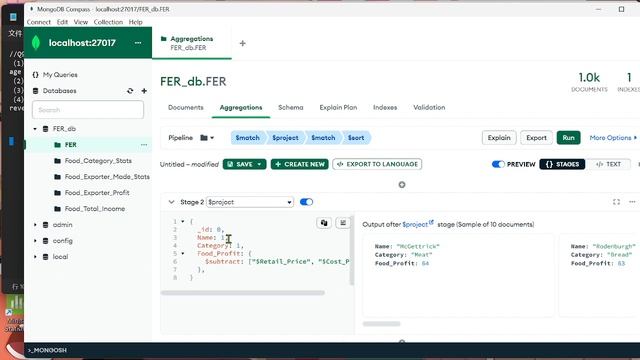Open the Edit menu
The height and width of the screenshot is (360, 640).
click(x=62, y=22)
